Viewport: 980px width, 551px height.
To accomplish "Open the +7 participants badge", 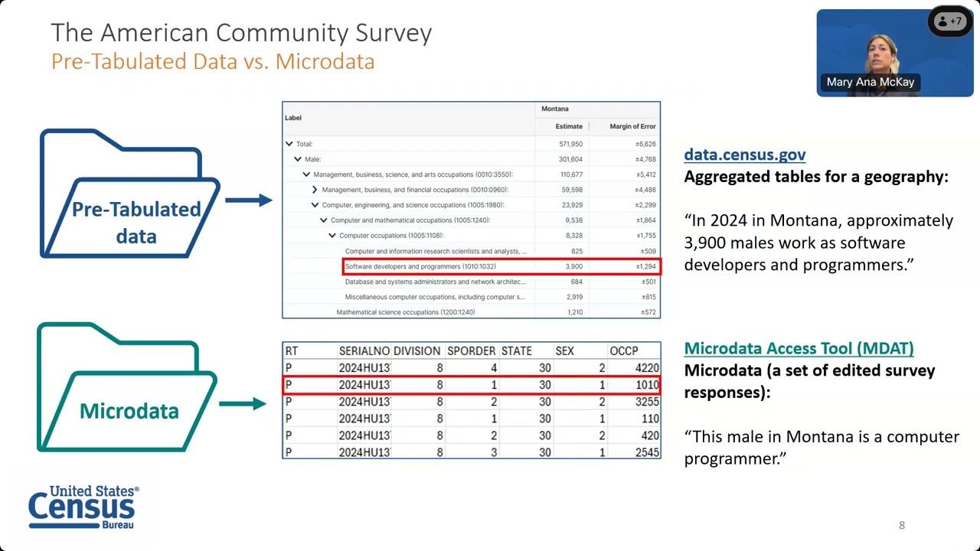I will [x=950, y=21].
